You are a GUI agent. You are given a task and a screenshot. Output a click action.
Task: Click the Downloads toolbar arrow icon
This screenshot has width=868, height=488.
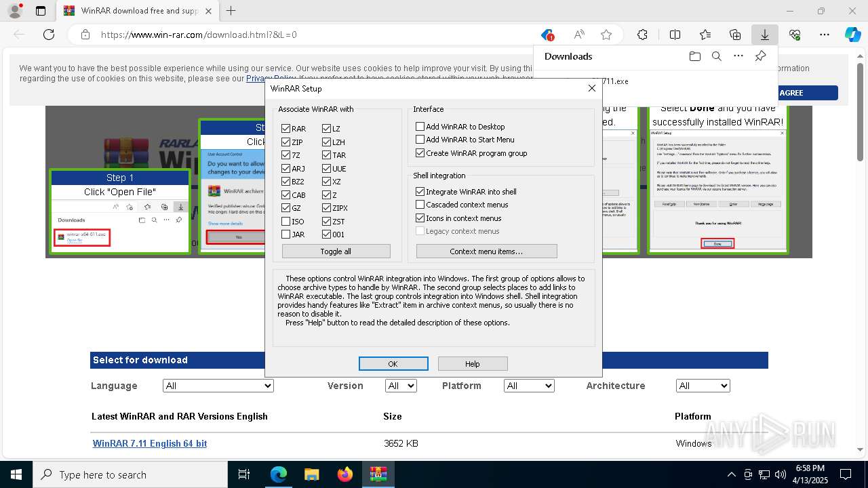764,35
